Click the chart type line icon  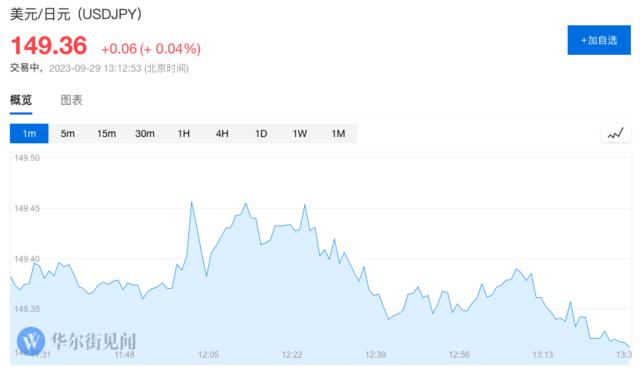click(616, 133)
